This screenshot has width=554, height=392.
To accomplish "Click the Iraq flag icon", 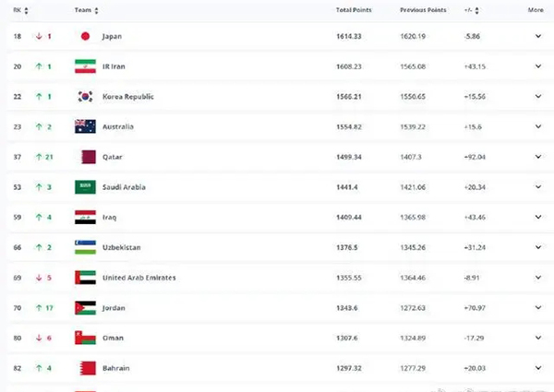I will click(84, 218).
